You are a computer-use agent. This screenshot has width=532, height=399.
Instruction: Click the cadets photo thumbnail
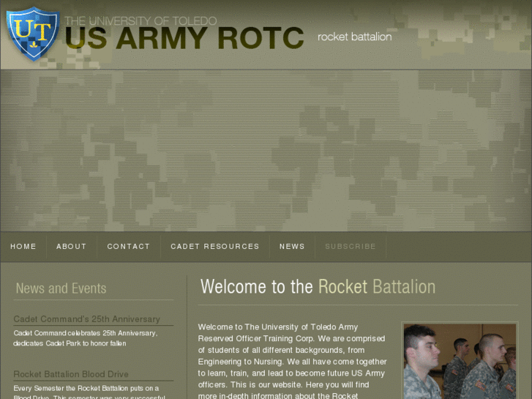pos(460,361)
